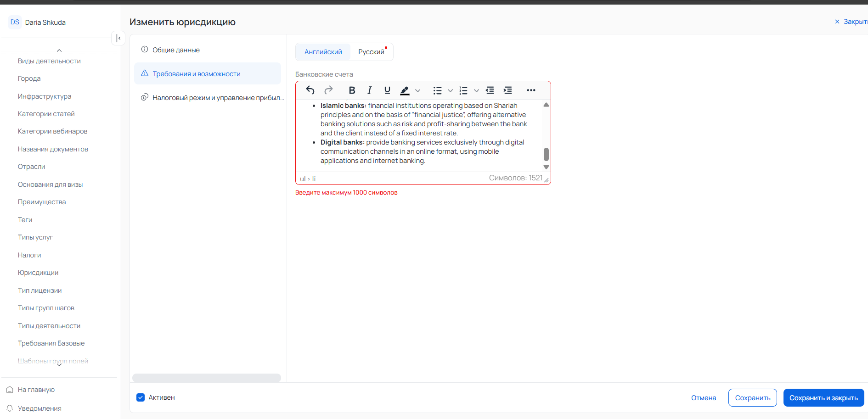
Task: Open Категории статей in sidebar
Action: (x=46, y=114)
